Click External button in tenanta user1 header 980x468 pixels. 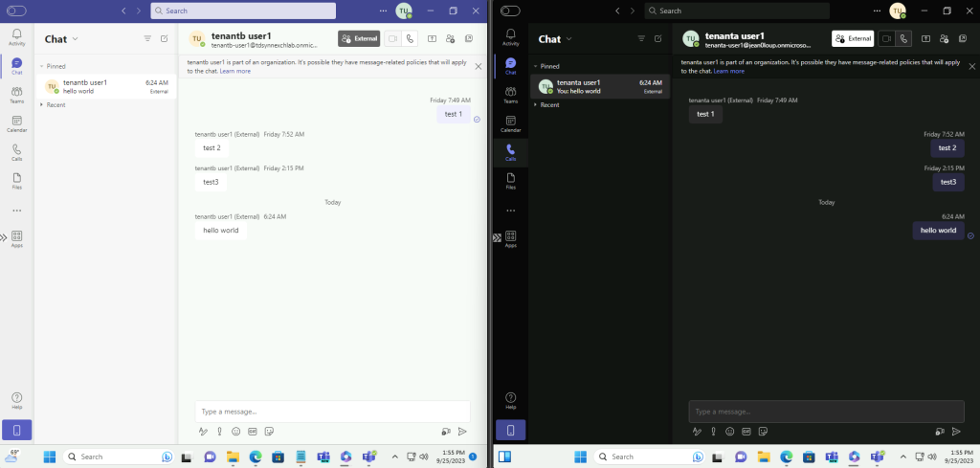pos(853,38)
